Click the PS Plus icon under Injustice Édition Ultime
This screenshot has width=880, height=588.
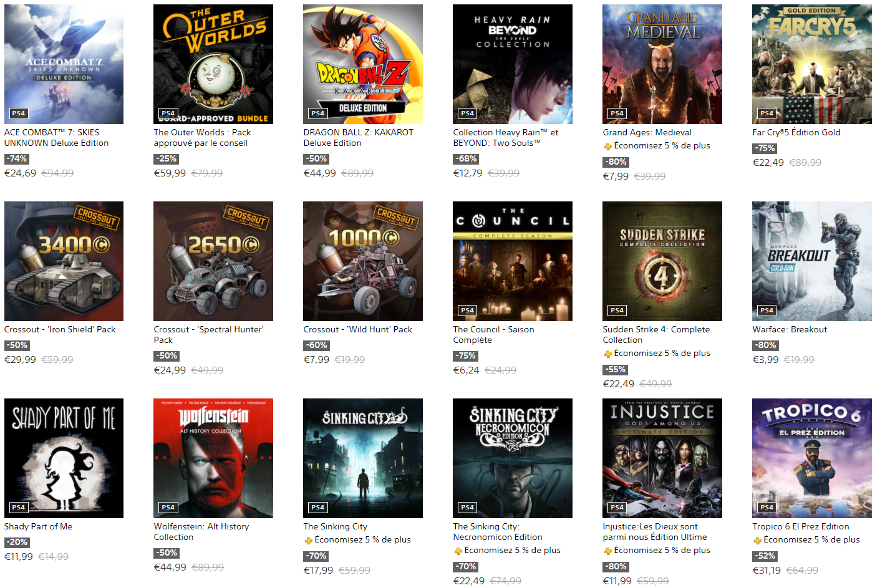[x=607, y=551]
